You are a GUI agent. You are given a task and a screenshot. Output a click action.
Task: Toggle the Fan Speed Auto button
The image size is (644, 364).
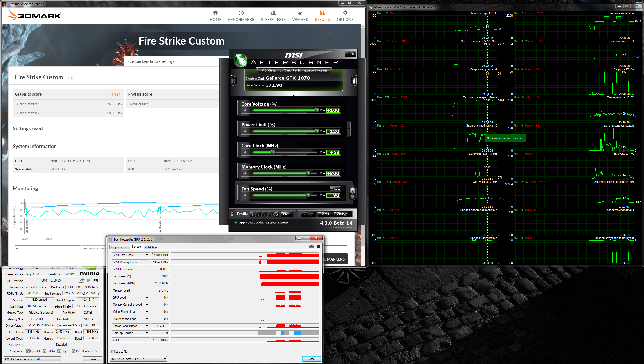[x=335, y=189]
